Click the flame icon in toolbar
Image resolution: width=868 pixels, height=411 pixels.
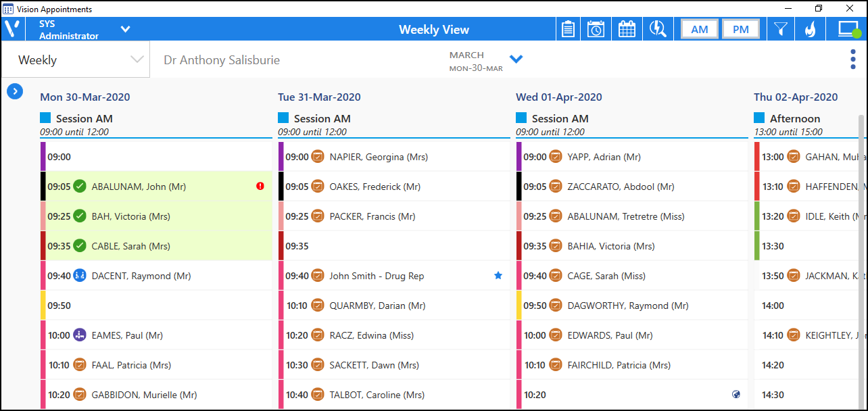click(x=810, y=29)
